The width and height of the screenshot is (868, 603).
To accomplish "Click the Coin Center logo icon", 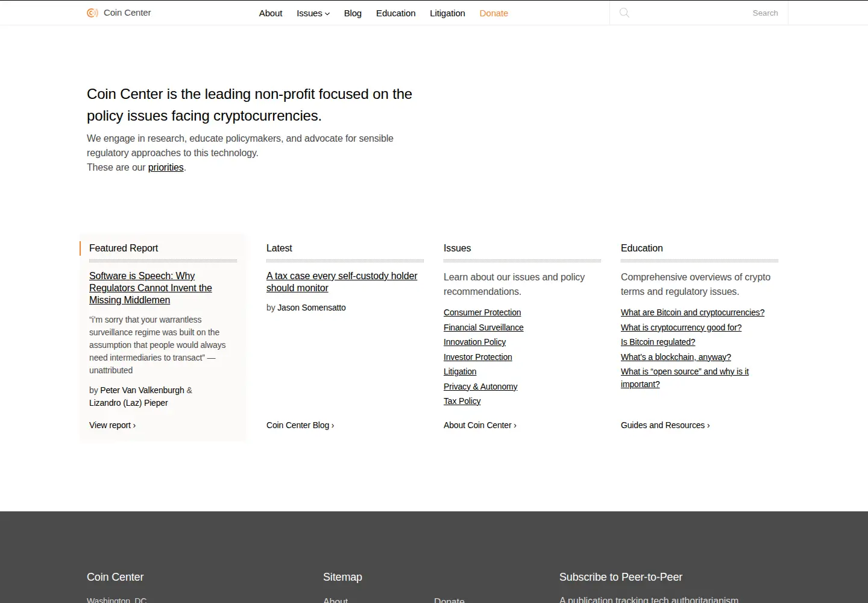I will pos(92,13).
